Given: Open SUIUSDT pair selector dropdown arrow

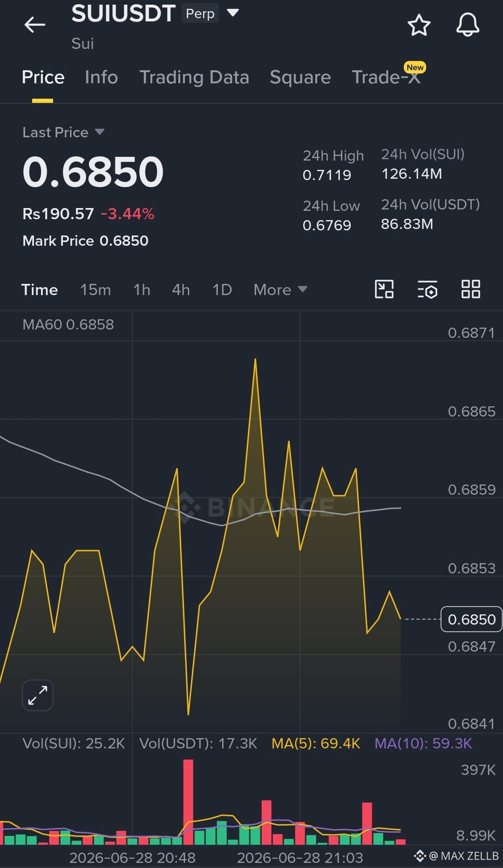Looking at the screenshot, I should [232, 13].
